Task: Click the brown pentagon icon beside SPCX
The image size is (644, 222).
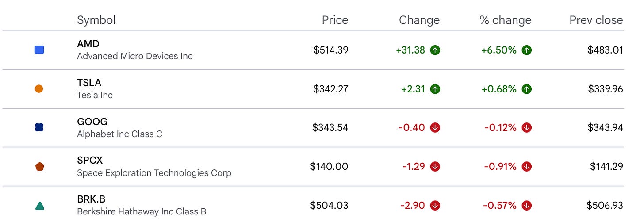Action: (x=39, y=166)
